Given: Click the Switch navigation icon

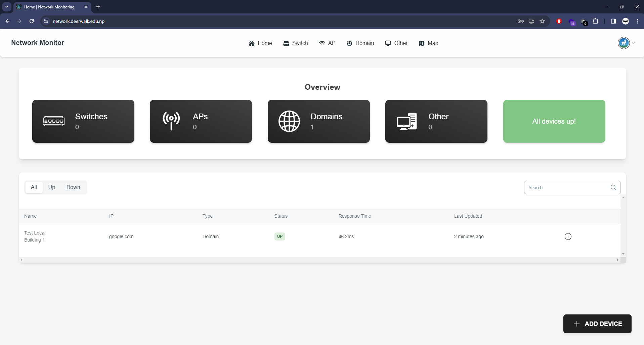Looking at the screenshot, I should (286, 43).
